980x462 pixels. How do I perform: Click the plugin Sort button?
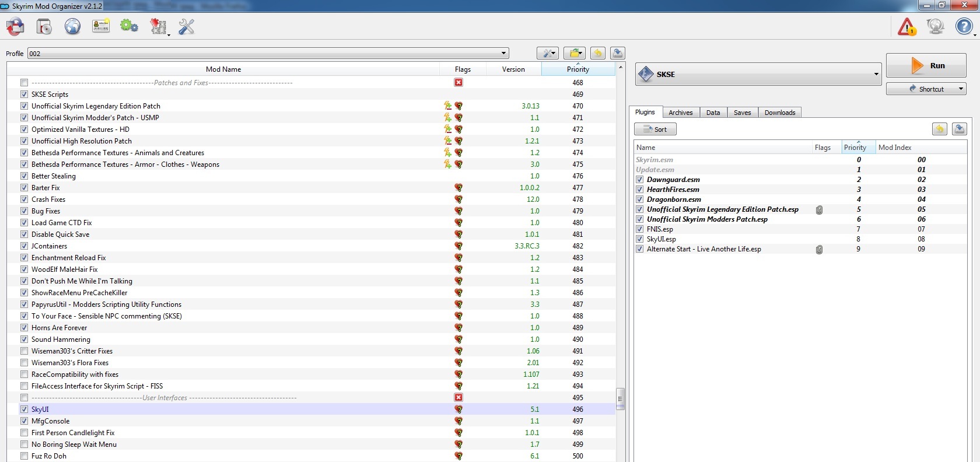point(655,129)
